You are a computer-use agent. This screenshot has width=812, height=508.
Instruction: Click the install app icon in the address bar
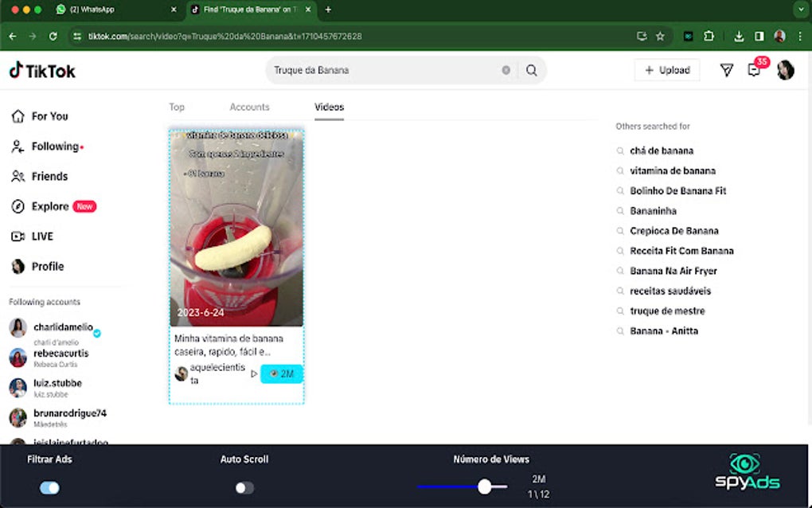(642, 37)
